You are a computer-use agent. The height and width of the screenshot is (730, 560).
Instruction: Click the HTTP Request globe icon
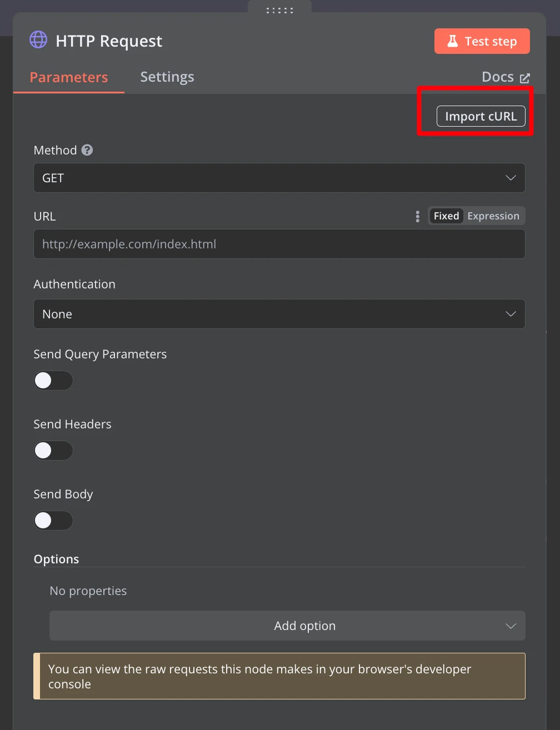click(38, 40)
